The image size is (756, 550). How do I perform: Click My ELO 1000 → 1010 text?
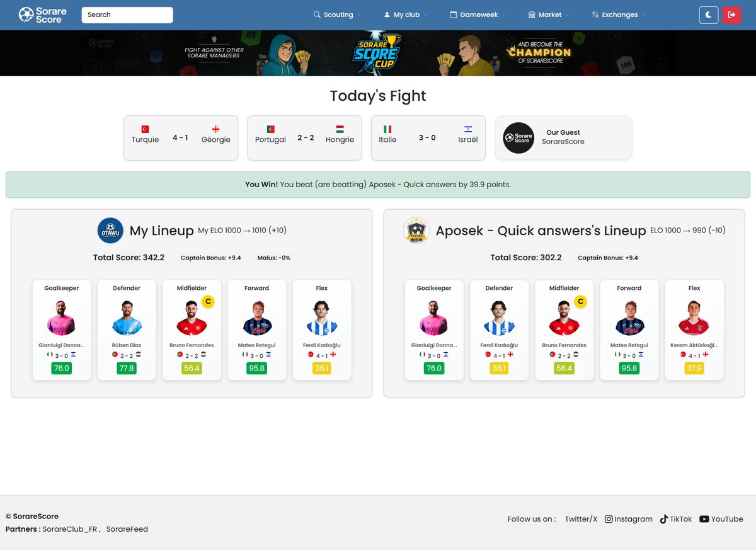(x=243, y=231)
